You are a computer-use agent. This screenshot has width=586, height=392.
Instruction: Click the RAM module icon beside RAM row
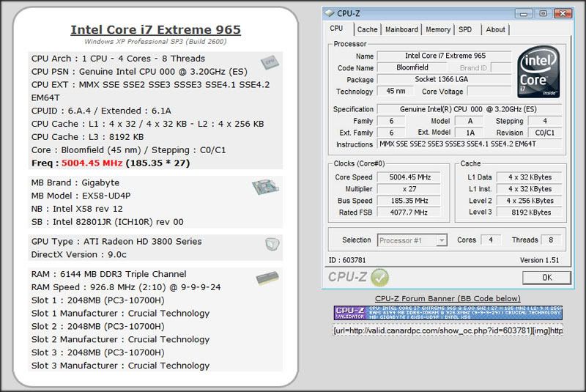(267, 278)
